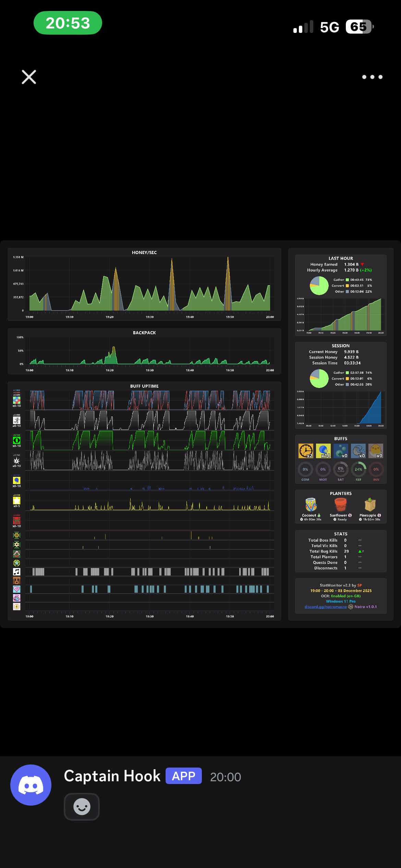The image size is (401, 868).
Task: Open the discord.gg/natromacro link
Action: [325, 606]
